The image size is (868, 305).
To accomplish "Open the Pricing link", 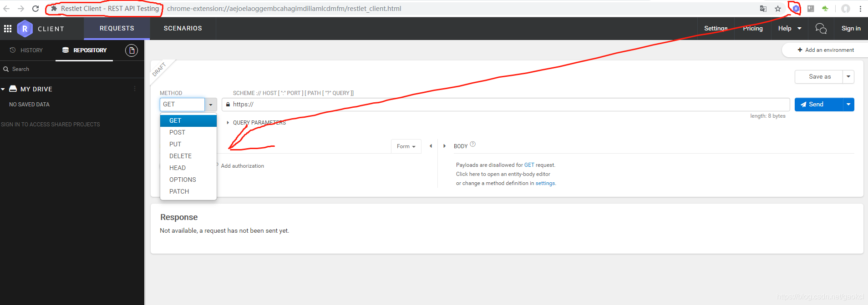I will click(x=753, y=28).
